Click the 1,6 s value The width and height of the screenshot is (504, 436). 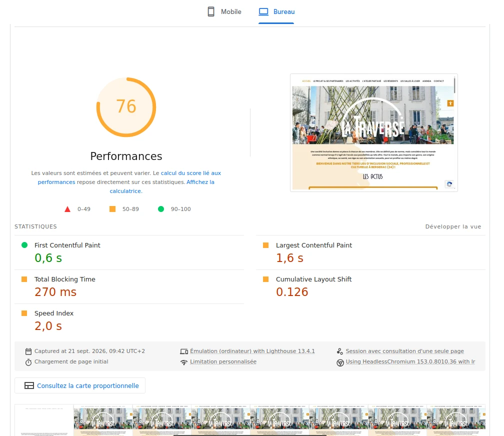pos(289,258)
